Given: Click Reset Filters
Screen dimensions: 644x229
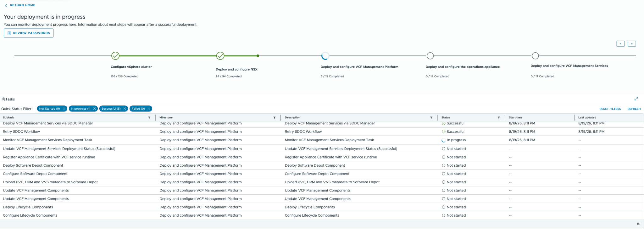Looking at the screenshot, I should 610,109.
